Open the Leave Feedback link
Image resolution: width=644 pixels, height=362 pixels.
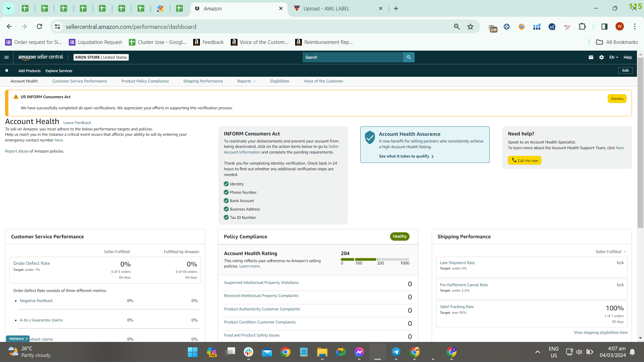coord(77,123)
